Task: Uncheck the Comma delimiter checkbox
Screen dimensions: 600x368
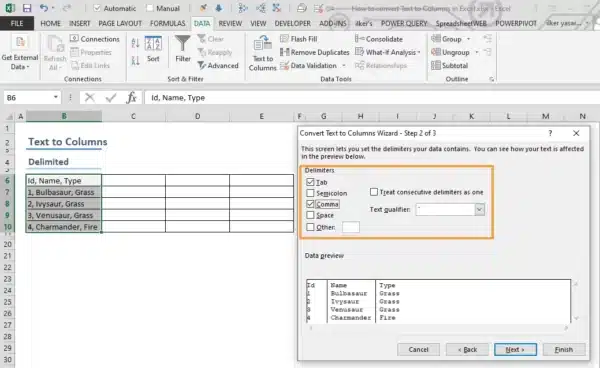Action: tap(310, 204)
